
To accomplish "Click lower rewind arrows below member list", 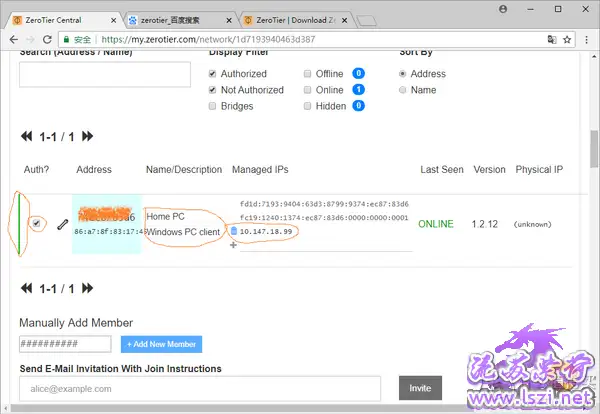I will [x=26, y=288].
